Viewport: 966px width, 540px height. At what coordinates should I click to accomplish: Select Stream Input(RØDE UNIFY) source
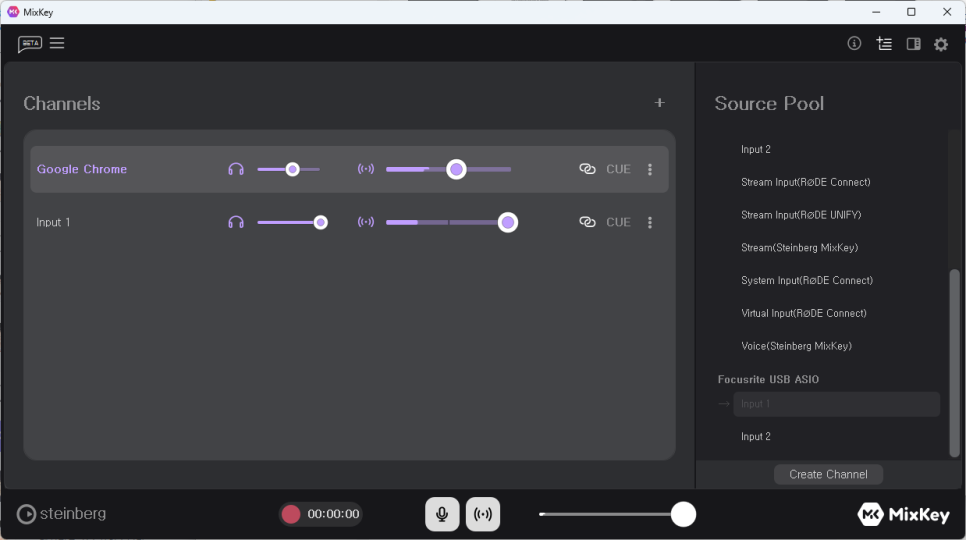point(801,215)
